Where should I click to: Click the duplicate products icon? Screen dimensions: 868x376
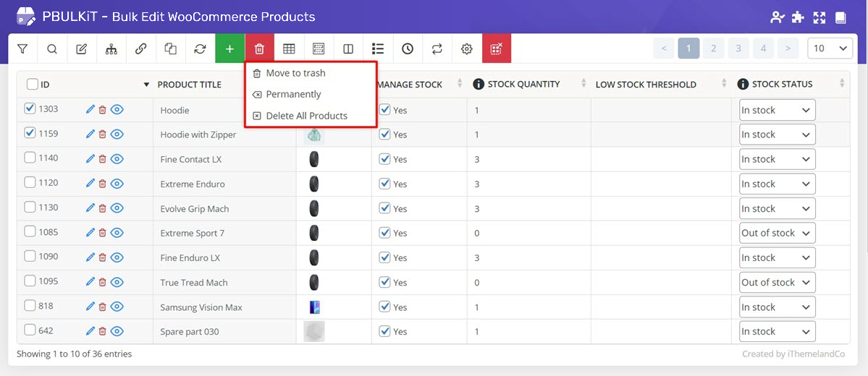pyautogui.click(x=170, y=48)
